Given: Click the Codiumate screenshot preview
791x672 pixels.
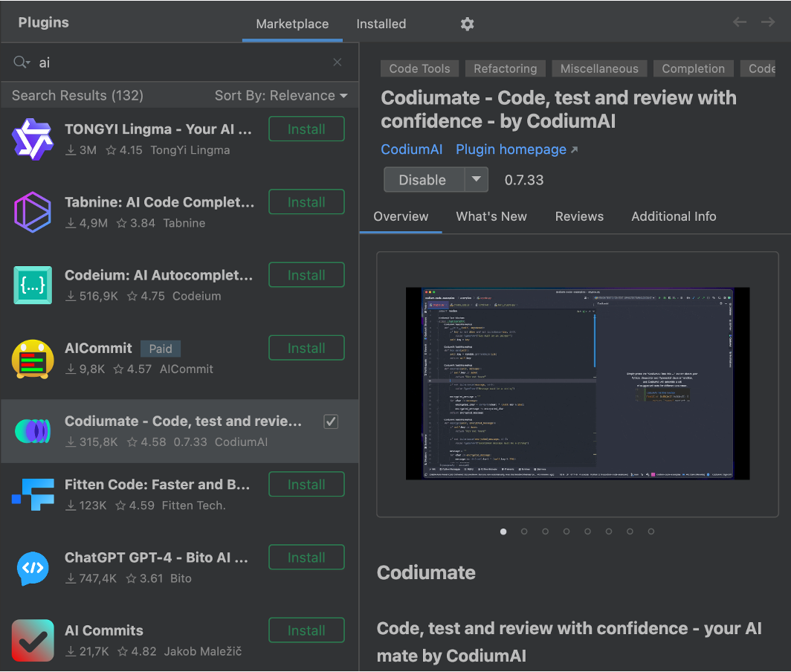Looking at the screenshot, I should click(x=578, y=384).
